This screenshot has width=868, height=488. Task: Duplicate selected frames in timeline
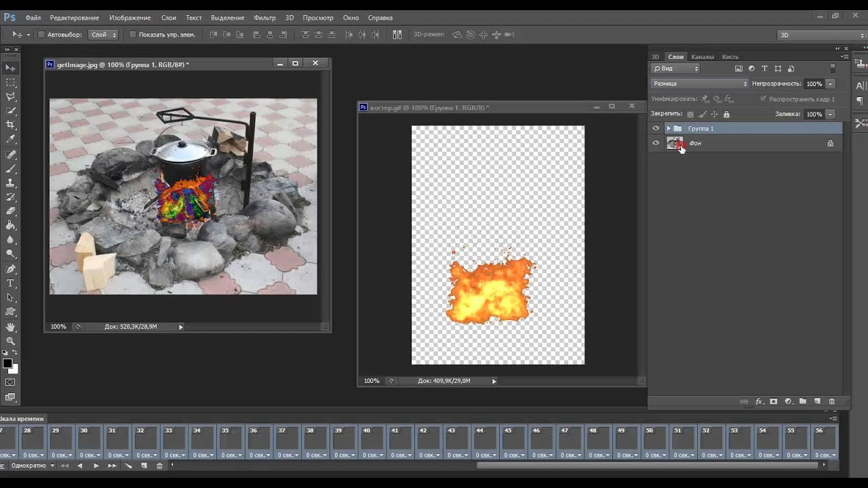[144, 466]
